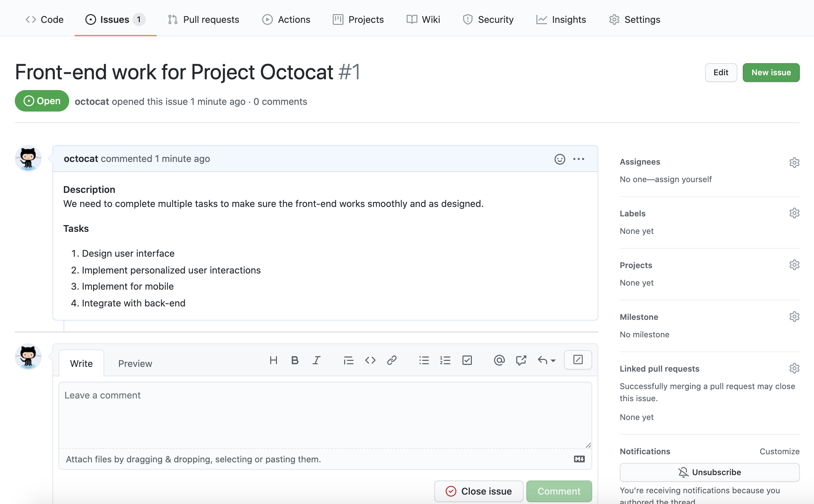Select the Write tab in comment editor

[81, 363]
